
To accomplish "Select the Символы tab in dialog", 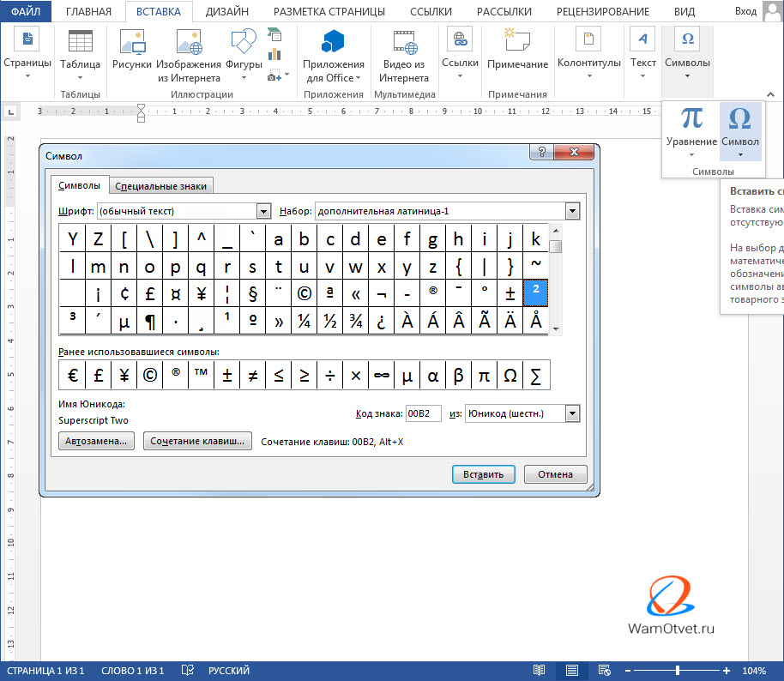I will pyautogui.click(x=79, y=185).
